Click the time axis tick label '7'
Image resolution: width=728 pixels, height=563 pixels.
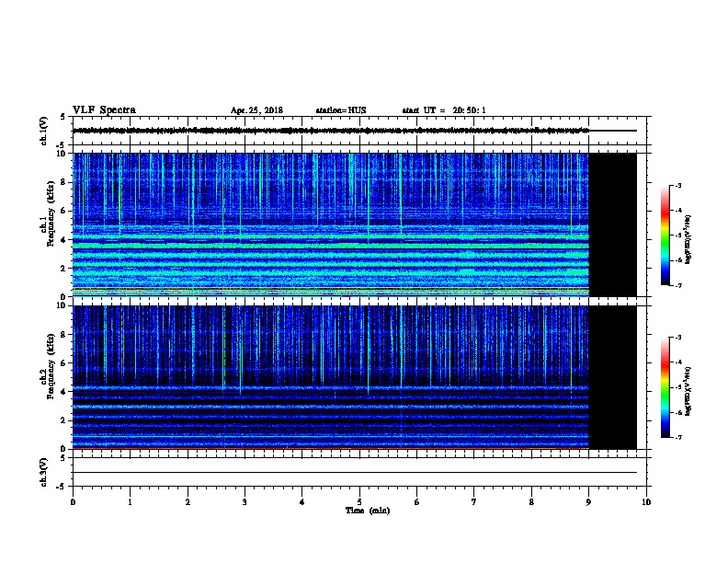coord(474,501)
